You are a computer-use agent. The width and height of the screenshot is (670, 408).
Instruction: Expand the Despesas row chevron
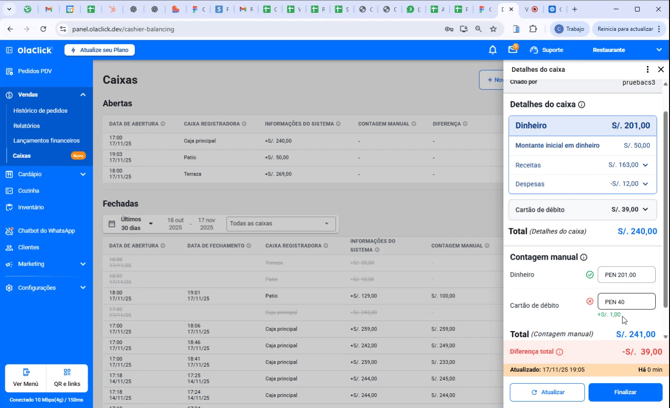645,184
